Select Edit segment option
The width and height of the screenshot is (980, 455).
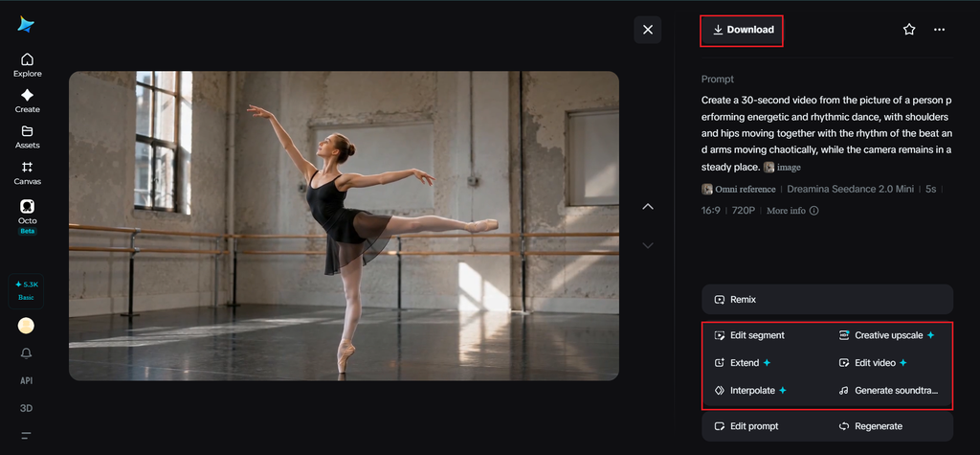[749, 335]
